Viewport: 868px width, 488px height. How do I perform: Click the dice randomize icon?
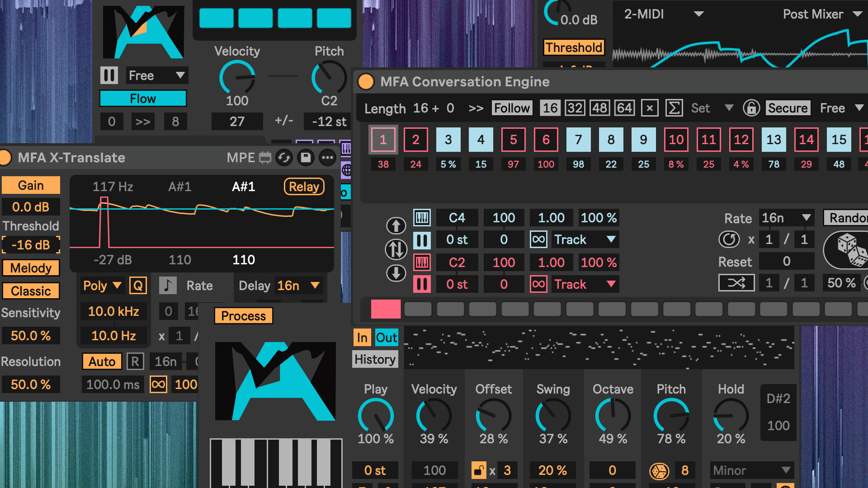point(850,250)
